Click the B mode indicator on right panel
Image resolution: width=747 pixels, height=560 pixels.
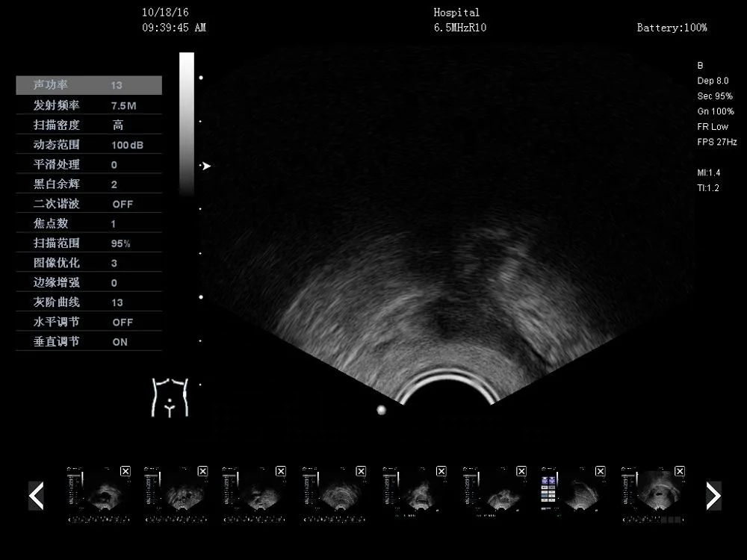[699, 64]
